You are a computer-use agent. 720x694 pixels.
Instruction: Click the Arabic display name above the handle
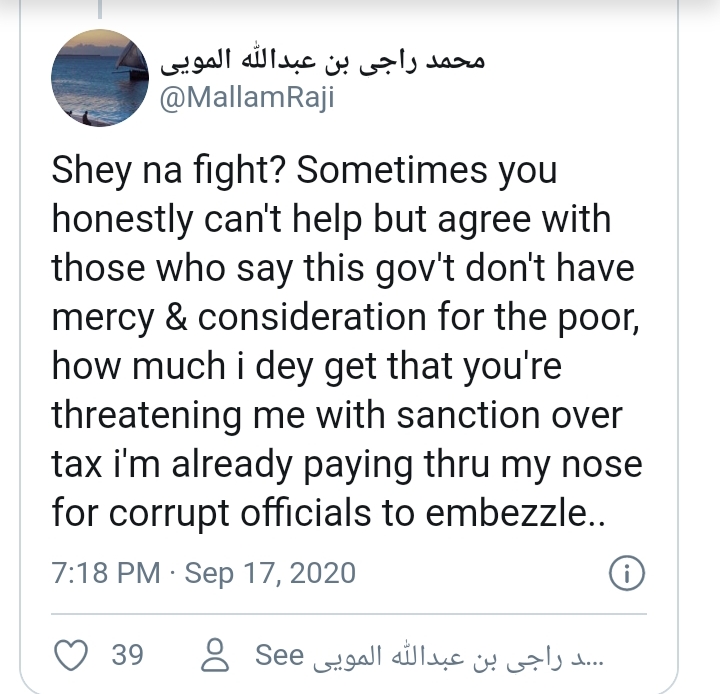pyautogui.click(x=322, y=63)
